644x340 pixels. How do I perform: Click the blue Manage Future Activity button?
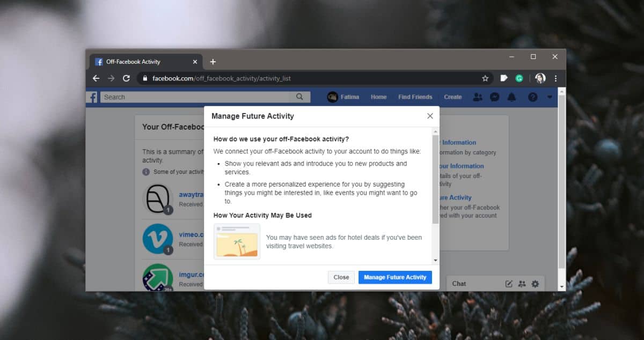pyautogui.click(x=395, y=277)
